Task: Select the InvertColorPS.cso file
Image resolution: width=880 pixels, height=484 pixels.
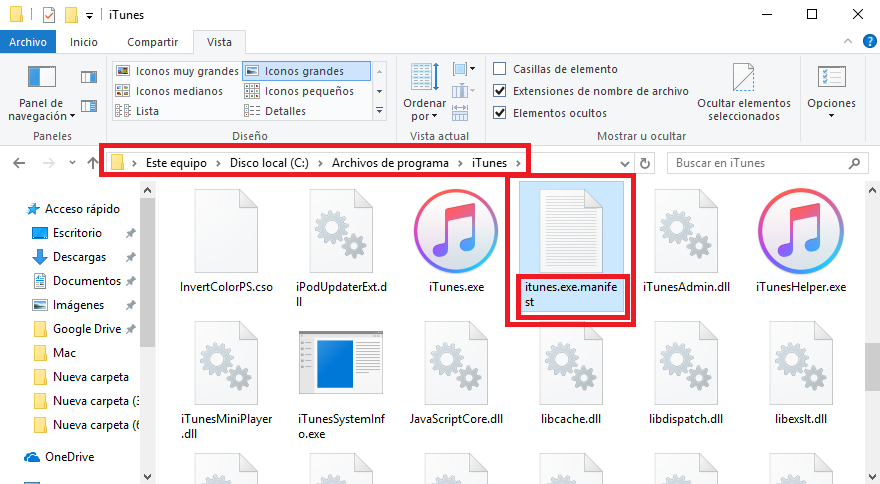Action: tap(226, 241)
